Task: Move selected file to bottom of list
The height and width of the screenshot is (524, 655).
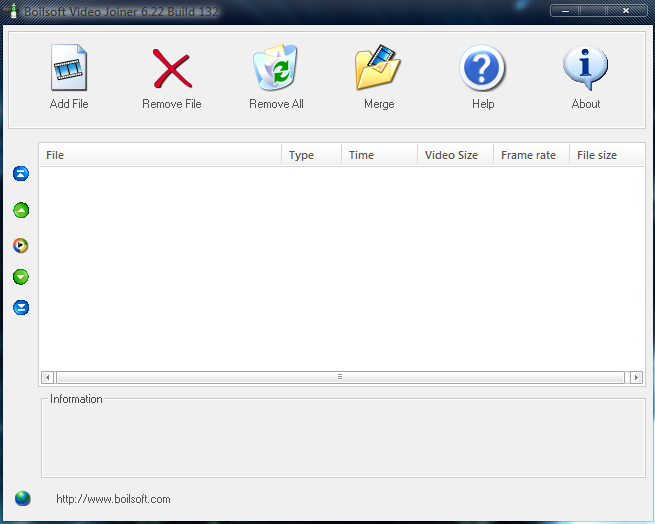Action: 21,308
